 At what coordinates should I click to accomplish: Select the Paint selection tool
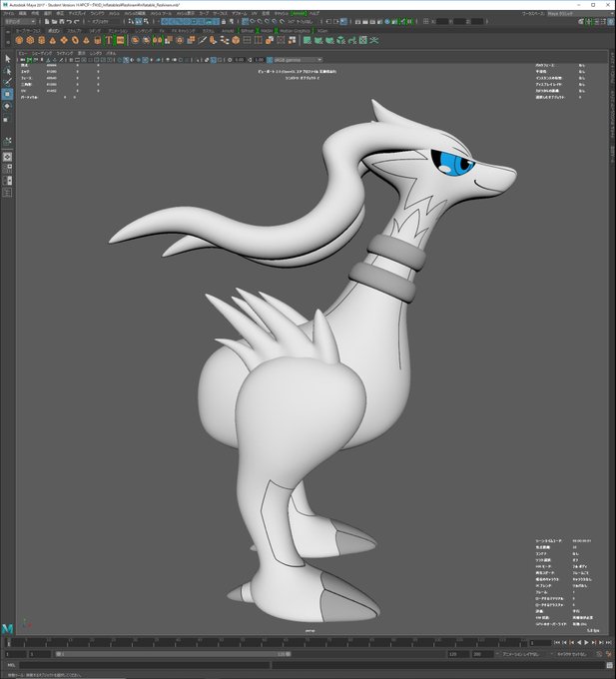tap(7, 82)
